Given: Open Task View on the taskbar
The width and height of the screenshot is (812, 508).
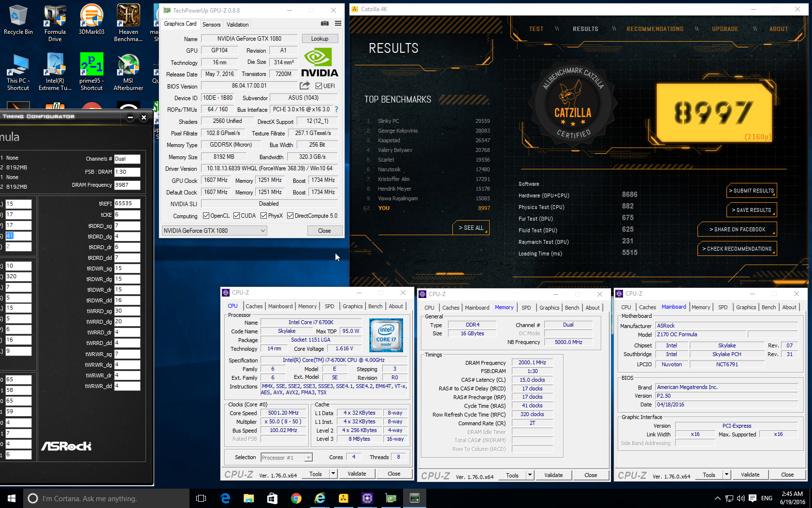Looking at the screenshot, I should pyautogui.click(x=201, y=498).
